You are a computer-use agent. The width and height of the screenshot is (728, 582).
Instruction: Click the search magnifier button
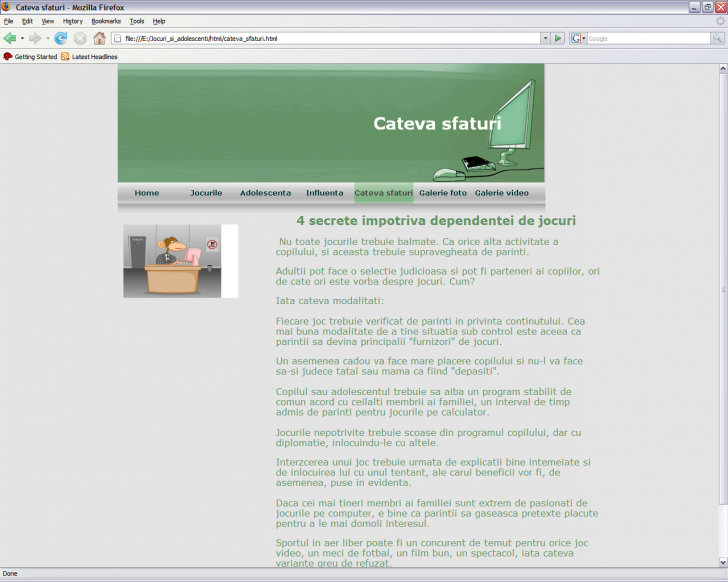(717, 38)
